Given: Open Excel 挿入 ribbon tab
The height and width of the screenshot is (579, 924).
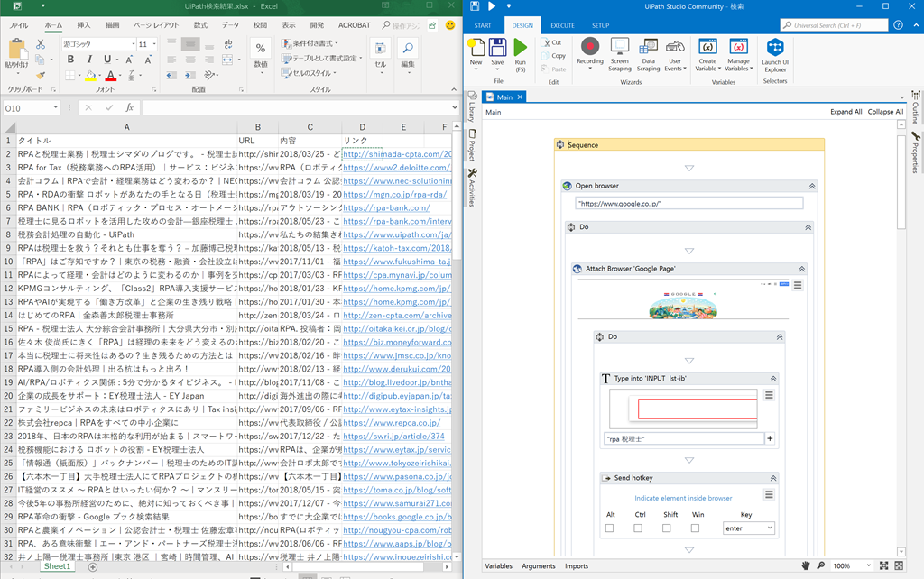Looking at the screenshot, I should click(84, 25).
